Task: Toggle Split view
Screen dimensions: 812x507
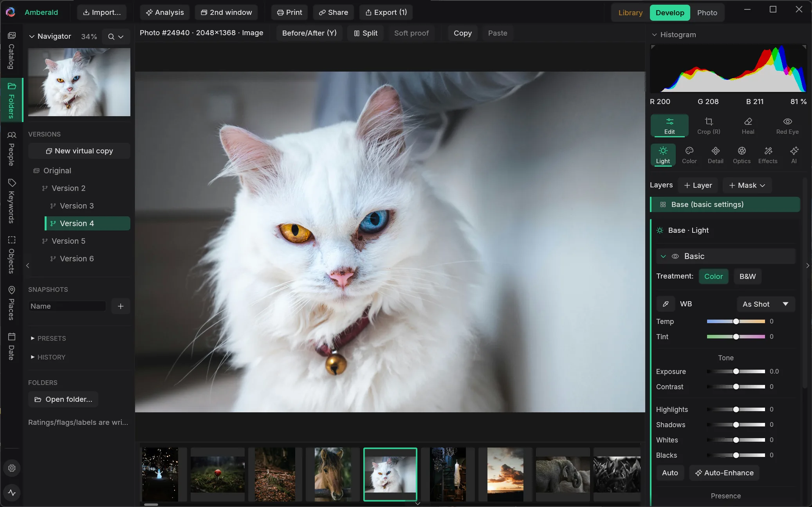Action: pos(366,33)
